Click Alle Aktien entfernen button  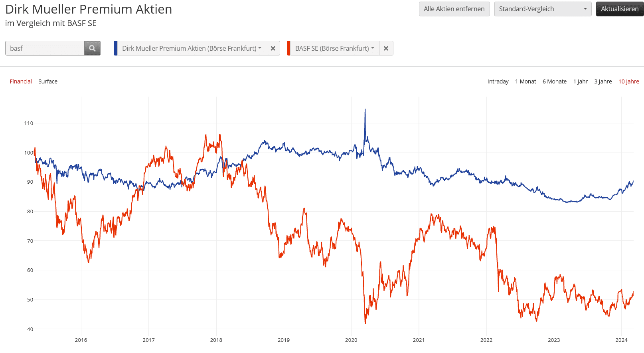click(x=454, y=9)
